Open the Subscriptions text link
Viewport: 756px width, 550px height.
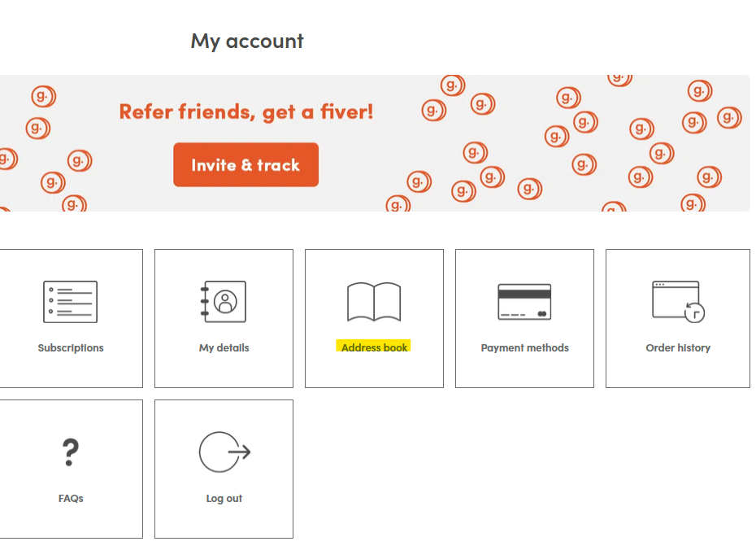click(x=71, y=348)
